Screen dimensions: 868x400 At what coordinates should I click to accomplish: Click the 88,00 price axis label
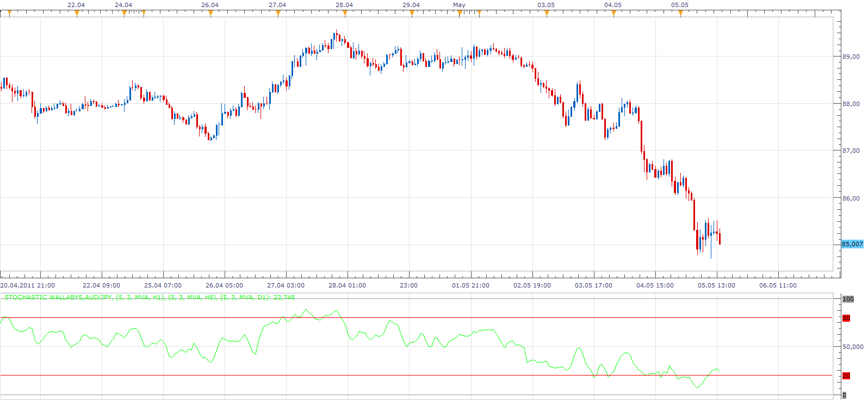[851, 104]
